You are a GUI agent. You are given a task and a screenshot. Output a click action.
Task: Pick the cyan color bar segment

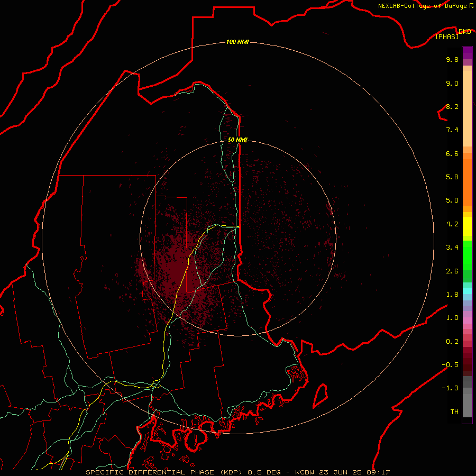467,291
